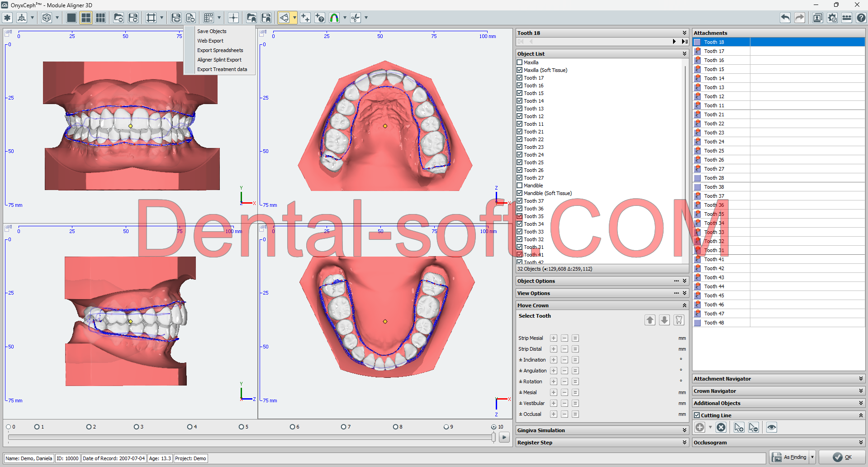Expand the Gingiva Simulation panel
Image resolution: width=868 pixels, height=467 pixels.
(x=684, y=430)
